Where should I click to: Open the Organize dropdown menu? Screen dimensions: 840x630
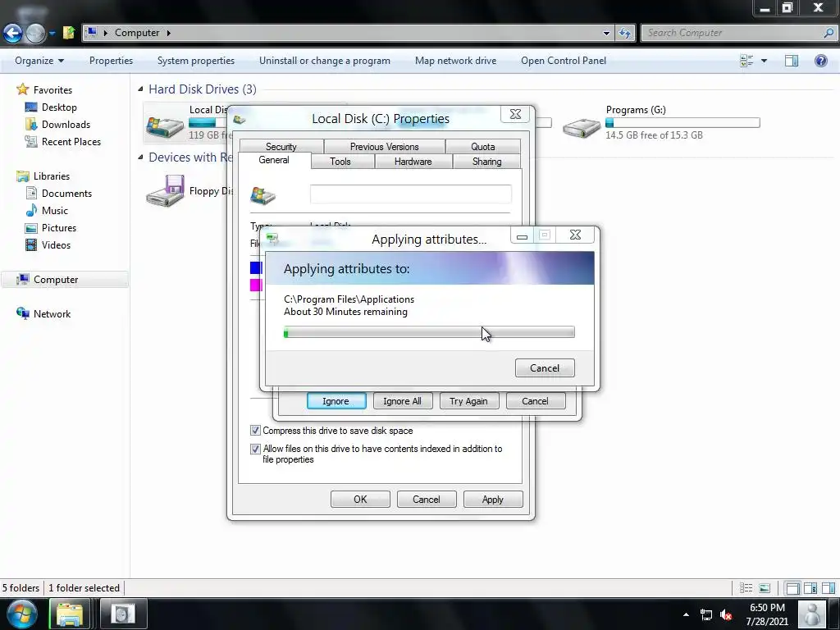tap(39, 61)
